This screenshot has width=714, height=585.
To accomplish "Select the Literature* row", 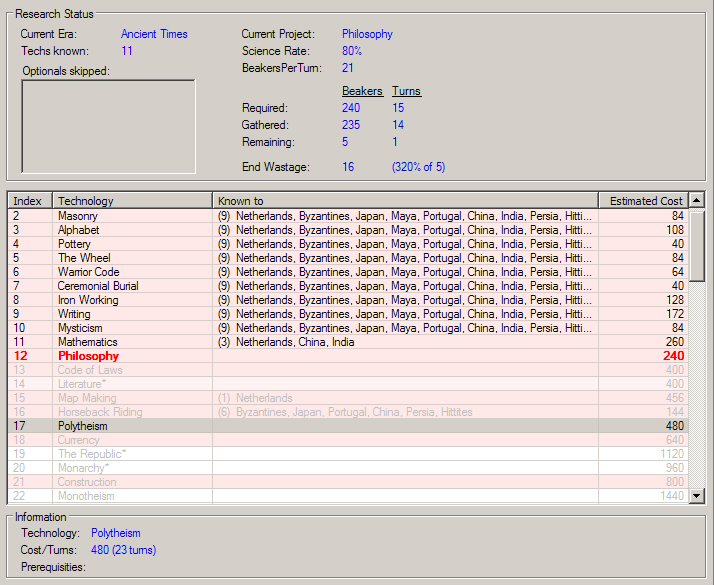I will point(348,384).
